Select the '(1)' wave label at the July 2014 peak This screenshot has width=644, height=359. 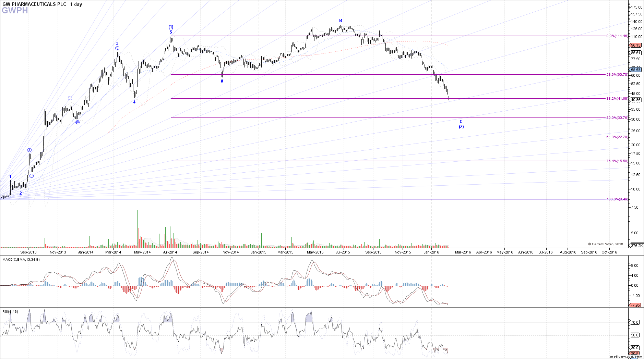pyautogui.click(x=171, y=27)
